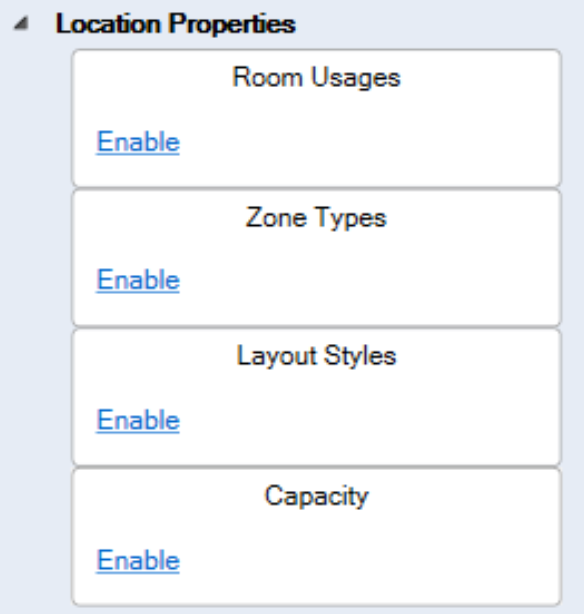Enable the Layout Styles filter
This screenshot has width=584, height=614.
pos(138,420)
